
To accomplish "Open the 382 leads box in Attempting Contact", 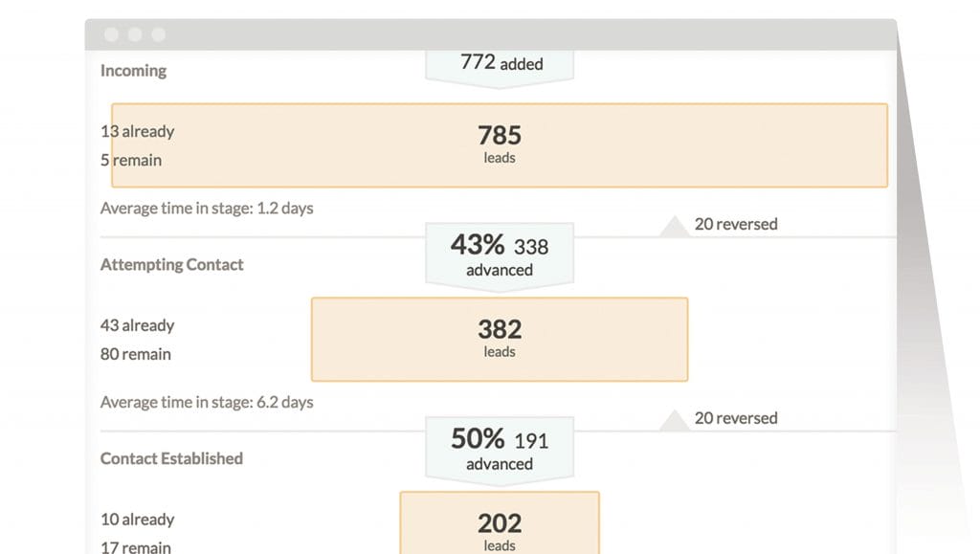I will click(500, 339).
